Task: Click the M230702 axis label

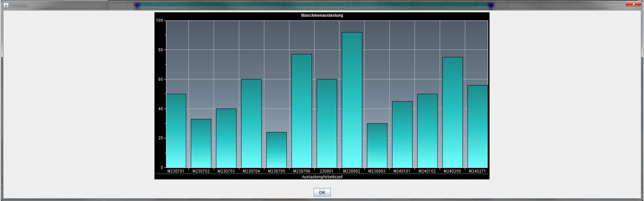Action: 201,171
